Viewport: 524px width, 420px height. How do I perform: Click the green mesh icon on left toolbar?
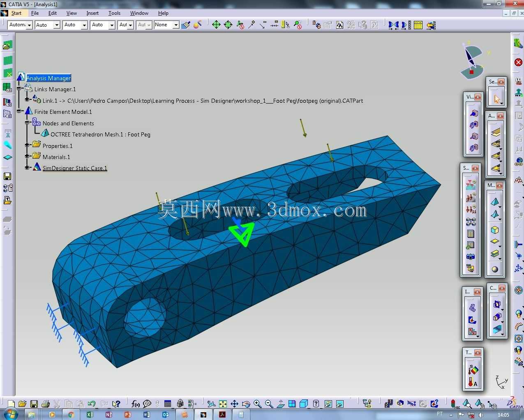[x=8, y=60]
